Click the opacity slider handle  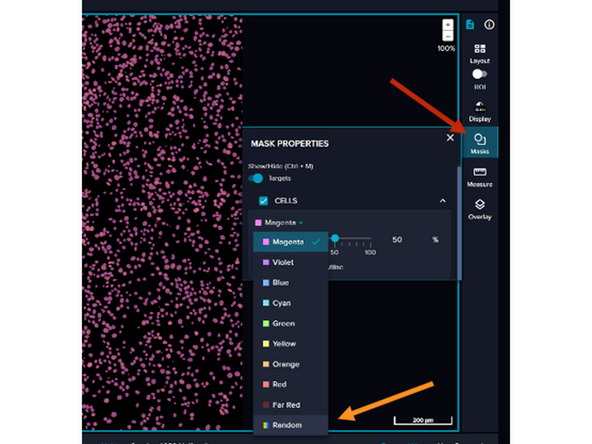click(x=335, y=238)
